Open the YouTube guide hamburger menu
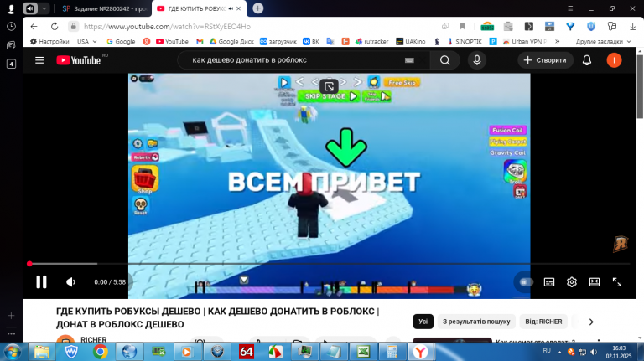Image resolution: width=644 pixels, height=361 pixels. coord(39,60)
